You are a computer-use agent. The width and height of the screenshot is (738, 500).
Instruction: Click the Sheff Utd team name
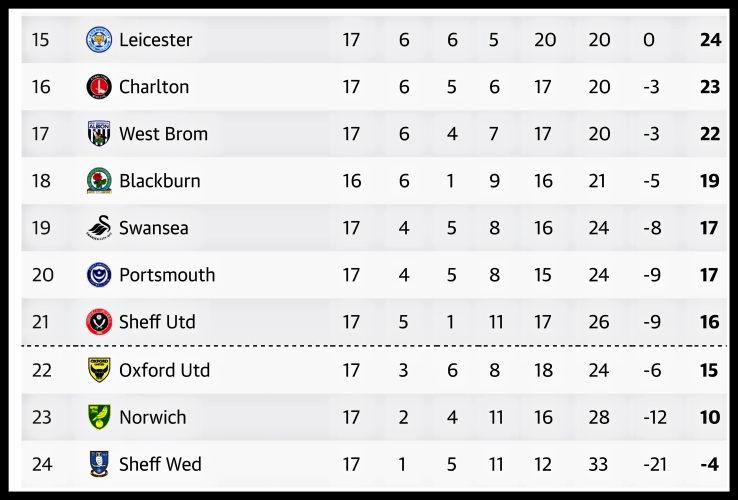point(157,322)
